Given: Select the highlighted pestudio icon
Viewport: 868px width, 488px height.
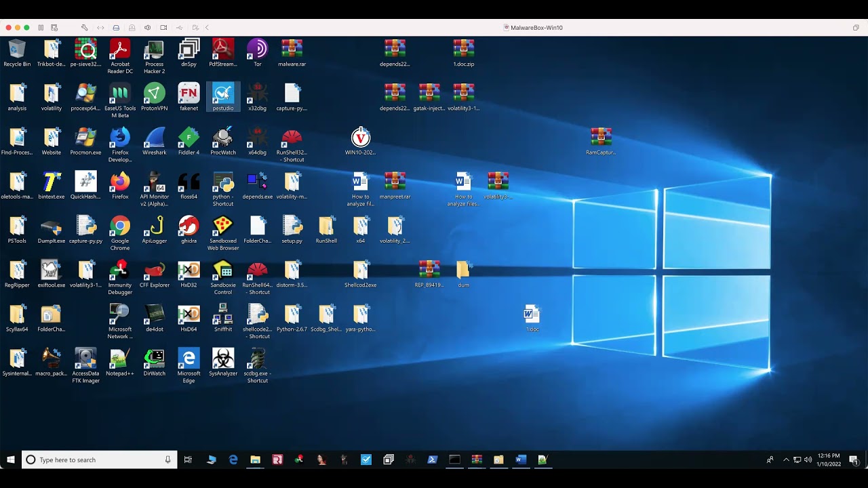Looking at the screenshot, I should coord(223,97).
